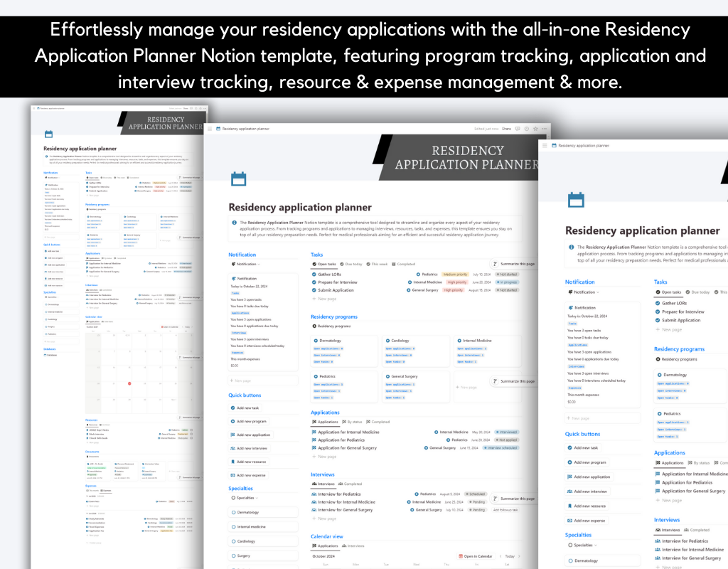Click Add new application button in middle window
Viewport: 728px width, 569px height.
(251, 435)
